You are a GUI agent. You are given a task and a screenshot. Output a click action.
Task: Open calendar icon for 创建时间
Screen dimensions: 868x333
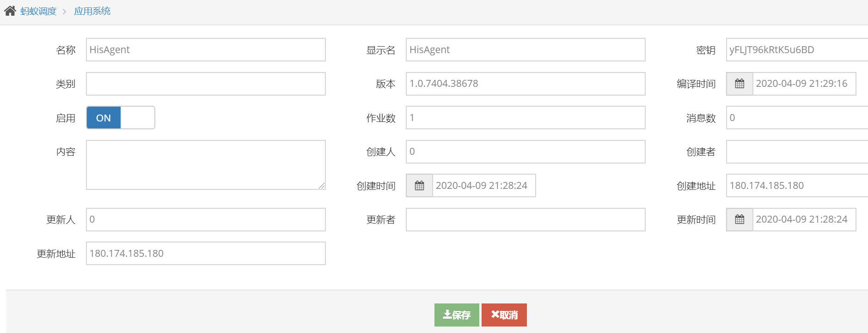pos(419,186)
